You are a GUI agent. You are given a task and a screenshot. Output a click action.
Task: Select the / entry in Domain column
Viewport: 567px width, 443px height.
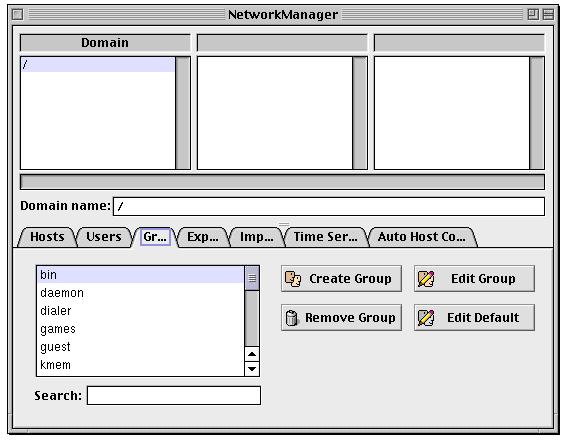(x=98, y=65)
